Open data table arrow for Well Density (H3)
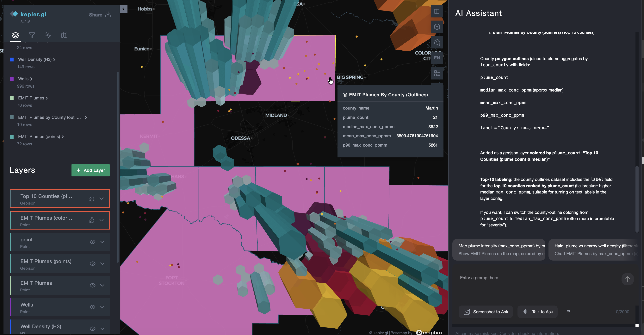This screenshot has height=335, width=644. click(x=54, y=60)
